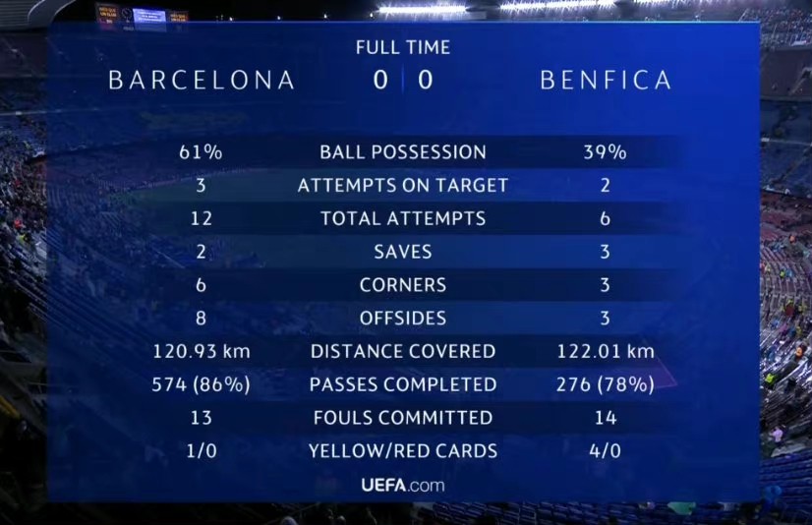Click the PASSES COMPLETED label
This screenshot has width=812, height=525.
point(403,384)
